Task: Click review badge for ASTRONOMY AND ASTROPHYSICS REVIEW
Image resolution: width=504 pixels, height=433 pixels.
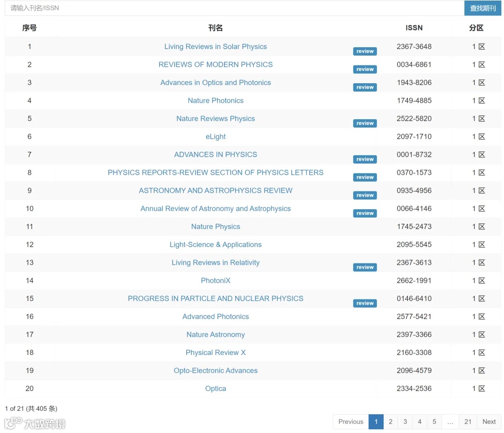Action: [x=365, y=195]
